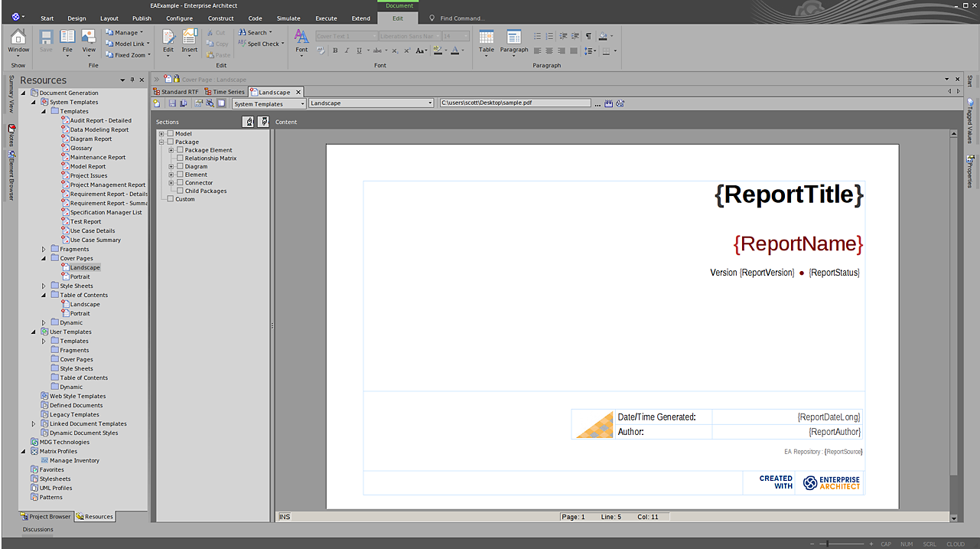Apply superscript formatting
Screen dimensions: 980x549
click(x=407, y=51)
